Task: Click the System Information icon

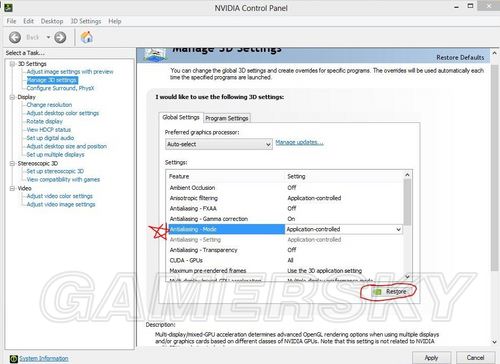Action: tap(13, 359)
